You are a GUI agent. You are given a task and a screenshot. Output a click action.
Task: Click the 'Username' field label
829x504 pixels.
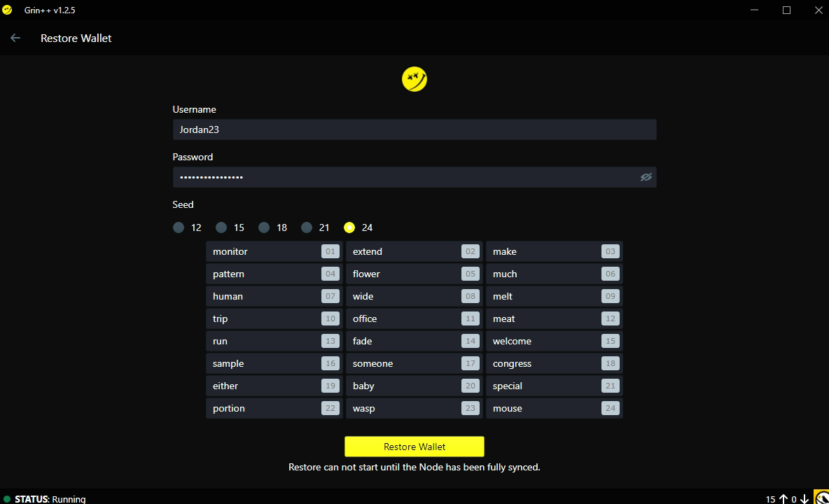(x=194, y=109)
